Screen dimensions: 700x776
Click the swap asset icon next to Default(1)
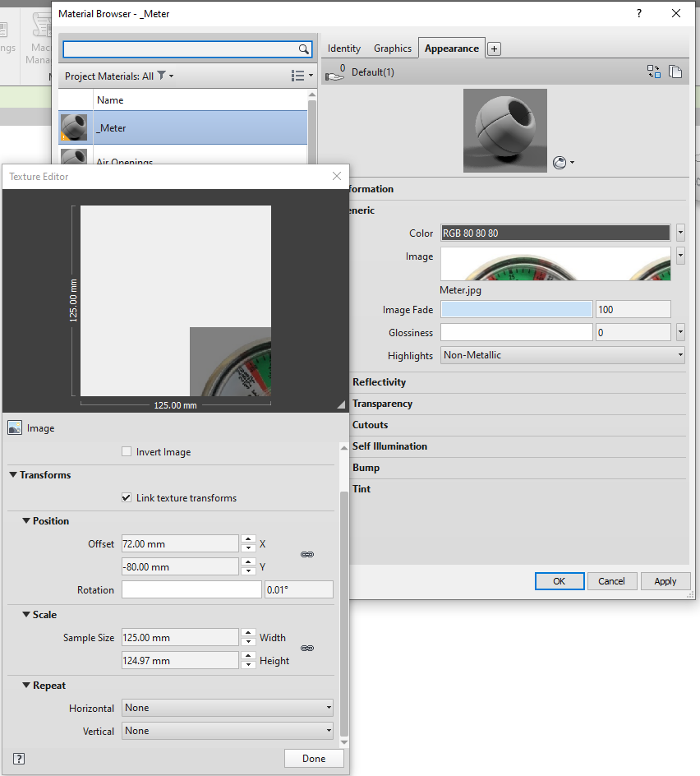[654, 72]
